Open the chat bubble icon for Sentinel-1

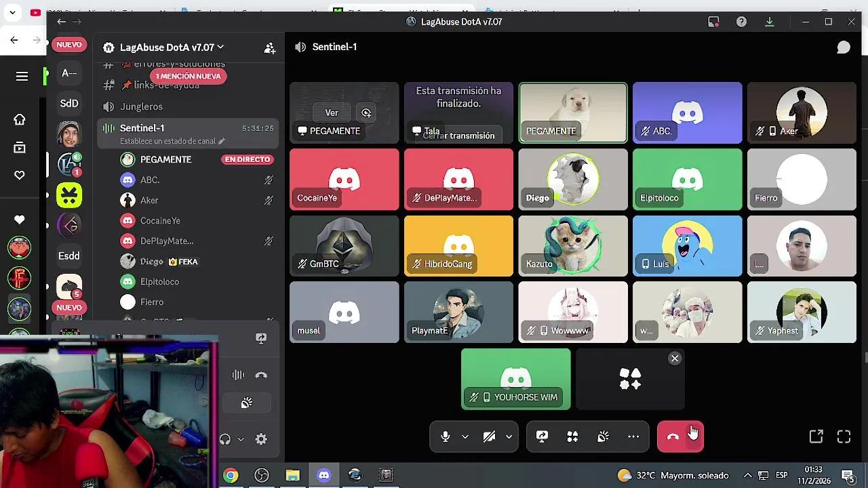click(x=844, y=47)
